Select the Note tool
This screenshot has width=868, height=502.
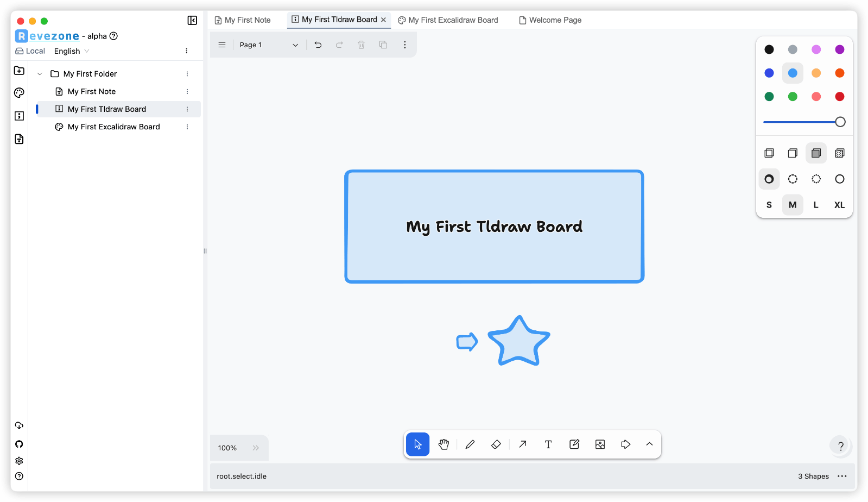(574, 444)
